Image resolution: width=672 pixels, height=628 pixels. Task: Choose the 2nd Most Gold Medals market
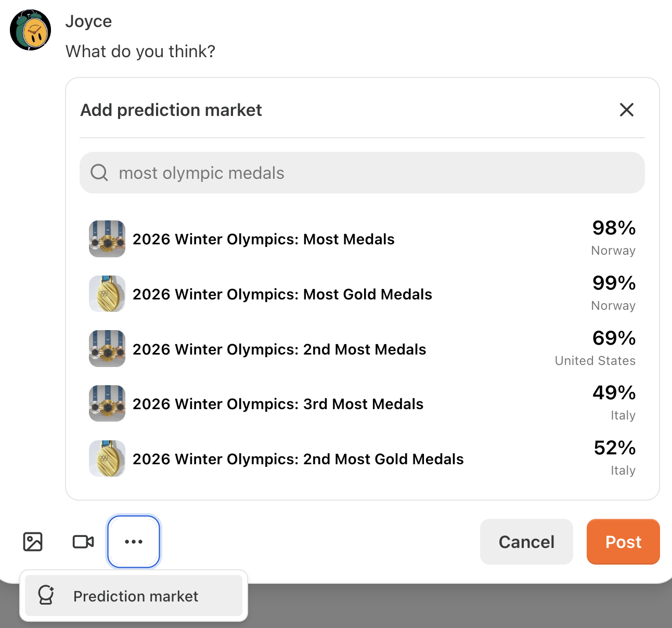(298, 459)
